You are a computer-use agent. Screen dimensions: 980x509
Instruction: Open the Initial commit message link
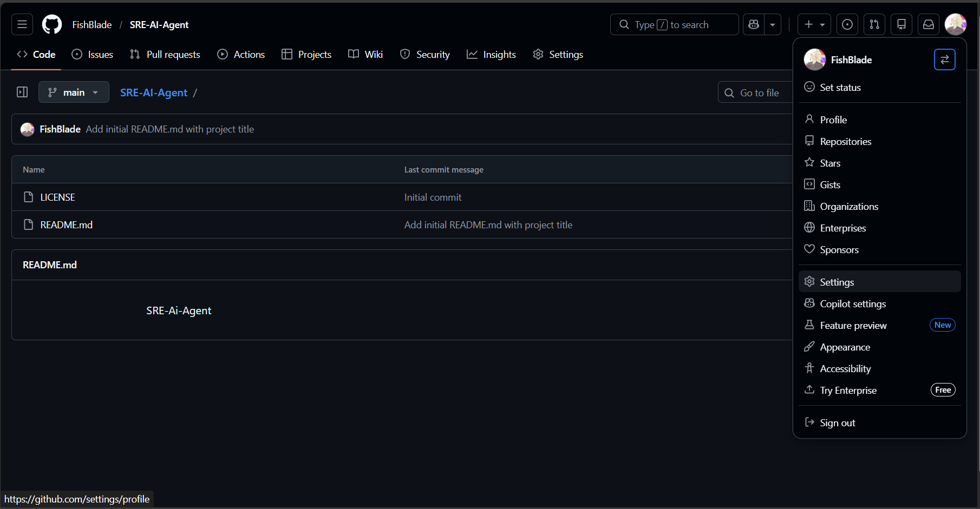[x=433, y=197]
